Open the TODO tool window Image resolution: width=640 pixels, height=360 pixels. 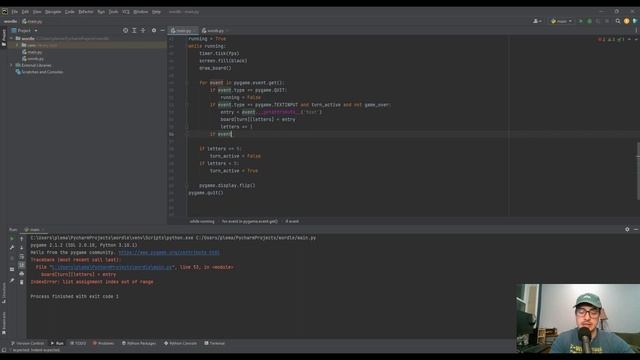pyautogui.click(x=78, y=343)
